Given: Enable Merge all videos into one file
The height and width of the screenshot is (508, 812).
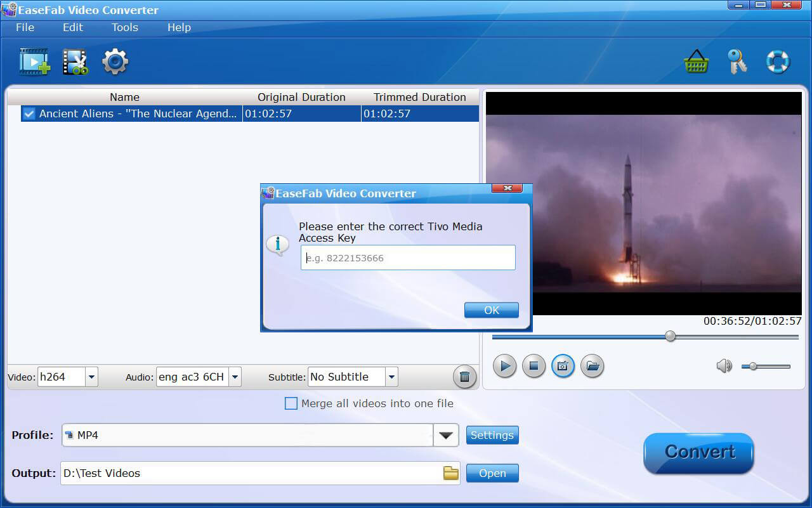Looking at the screenshot, I should click(x=291, y=403).
